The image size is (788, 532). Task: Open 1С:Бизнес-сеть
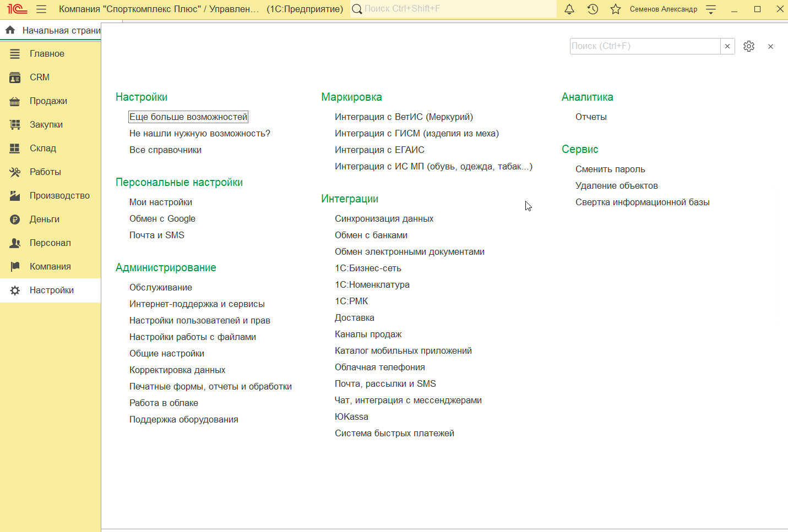[368, 268]
